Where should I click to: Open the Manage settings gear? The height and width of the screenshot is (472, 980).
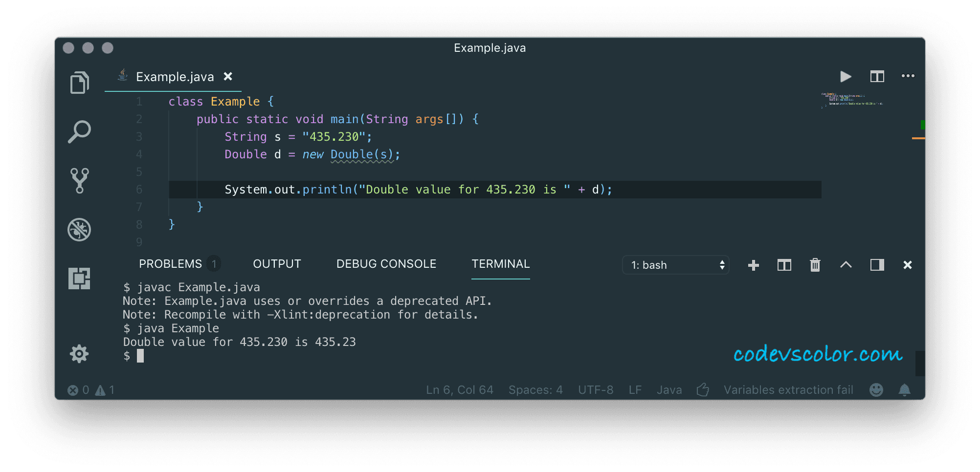[79, 354]
